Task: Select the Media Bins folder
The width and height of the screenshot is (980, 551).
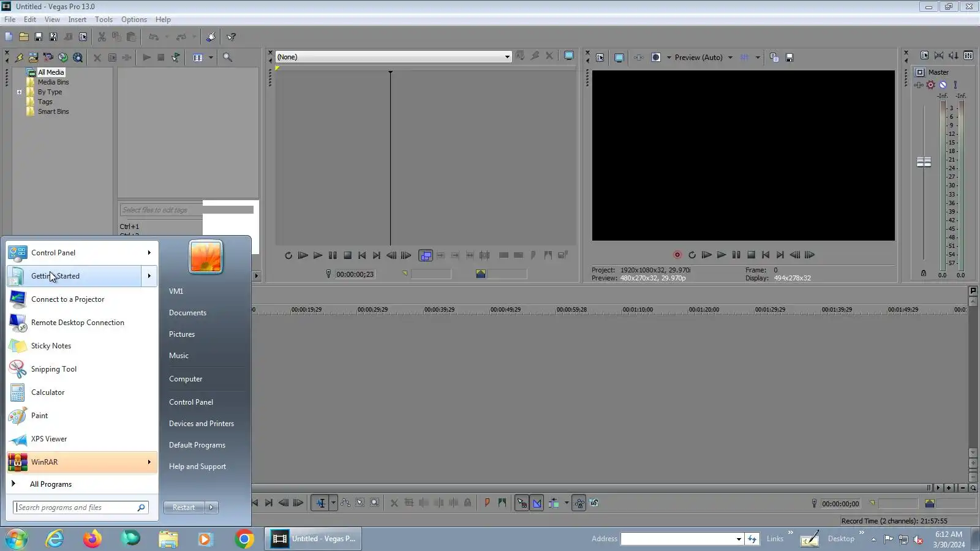Action: [x=53, y=82]
